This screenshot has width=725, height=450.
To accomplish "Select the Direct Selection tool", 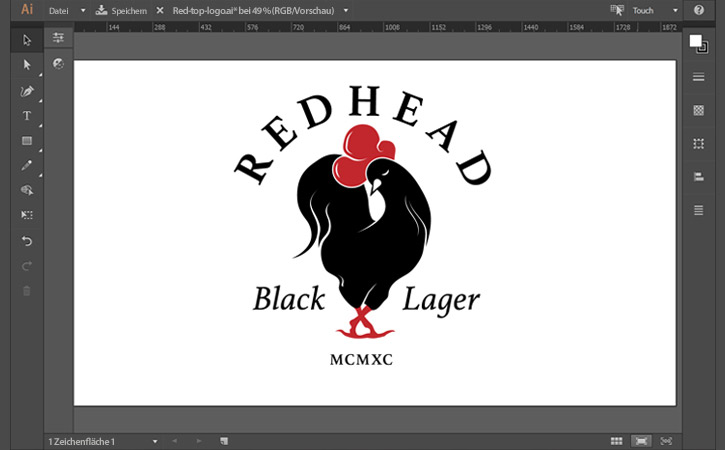I will (27, 65).
